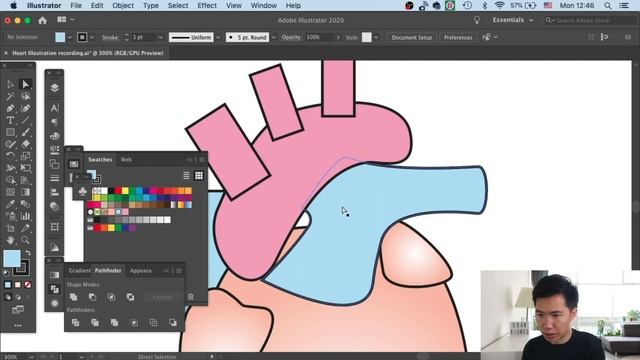Select the Eraser tool
Viewport: 640px width, 360px height.
coord(25,144)
